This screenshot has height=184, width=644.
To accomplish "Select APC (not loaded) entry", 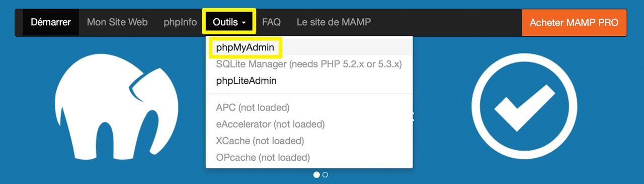I will (309, 108).
